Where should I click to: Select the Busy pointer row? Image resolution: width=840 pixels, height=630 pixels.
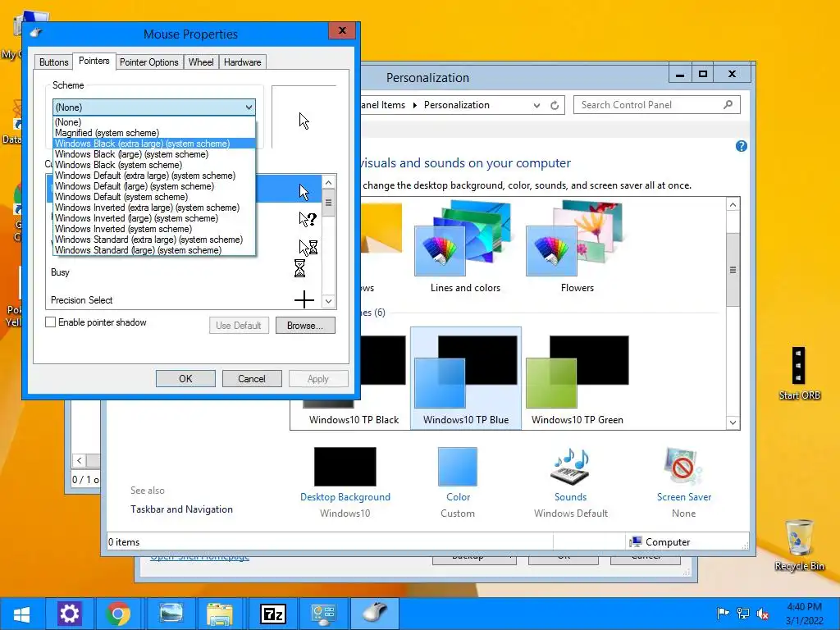184,272
